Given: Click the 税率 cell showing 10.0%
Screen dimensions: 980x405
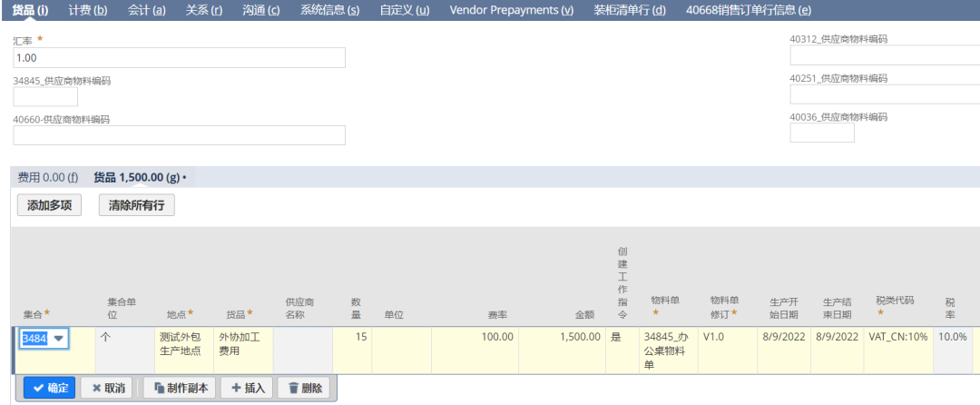Looking at the screenshot, I should point(953,351).
